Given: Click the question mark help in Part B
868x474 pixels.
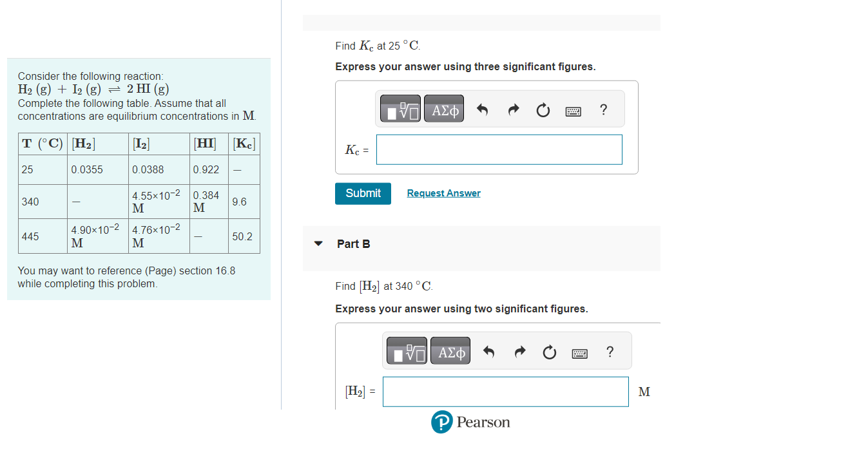Looking at the screenshot, I should click(x=610, y=352).
